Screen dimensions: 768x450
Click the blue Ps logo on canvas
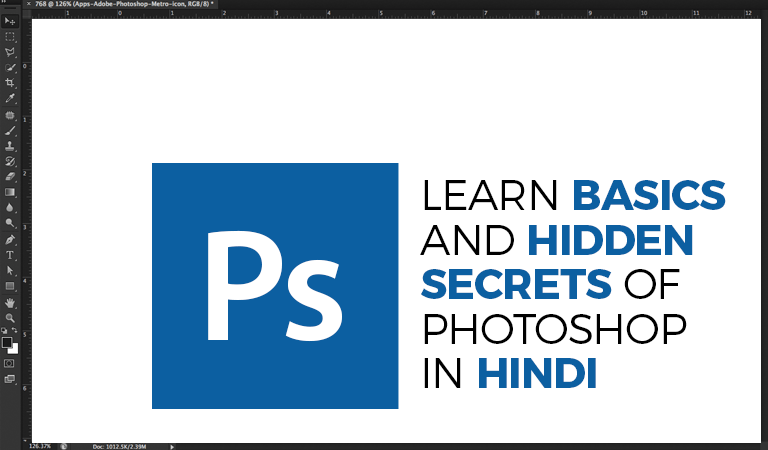(x=275, y=286)
